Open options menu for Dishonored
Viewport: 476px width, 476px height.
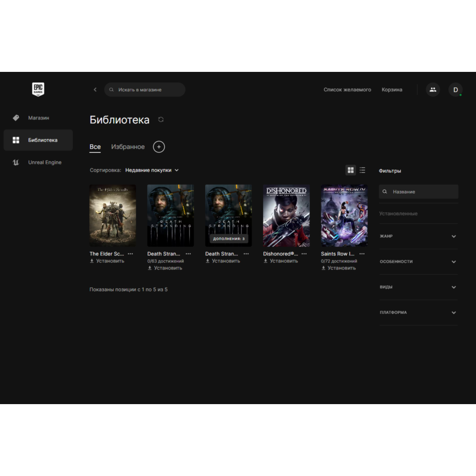[x=304, y=254]
